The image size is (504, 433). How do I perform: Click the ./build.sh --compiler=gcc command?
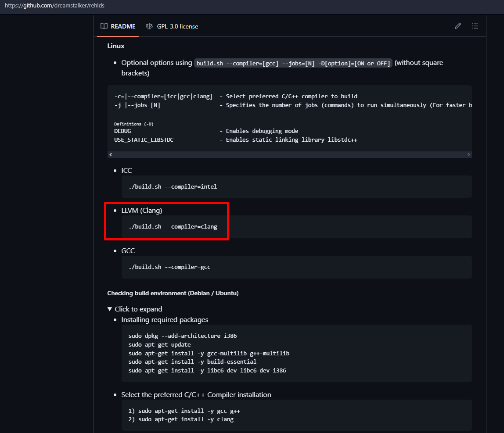click(169, 267)
